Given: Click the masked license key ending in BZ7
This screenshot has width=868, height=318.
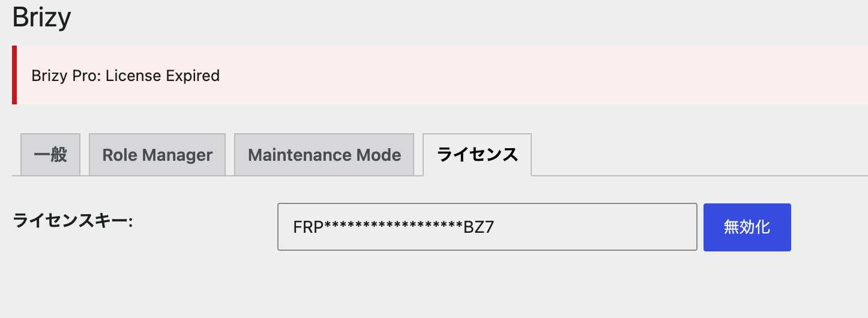Looking at the screenshot, I should click(x=393, y=227).
